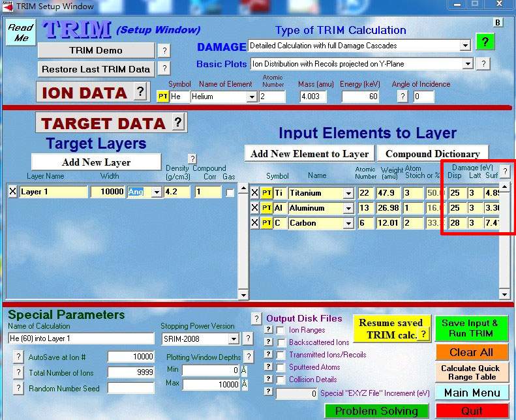Delete the Carbon element row with X
The width and height of the screenshot is (516, 420).
tap(254, 223)
